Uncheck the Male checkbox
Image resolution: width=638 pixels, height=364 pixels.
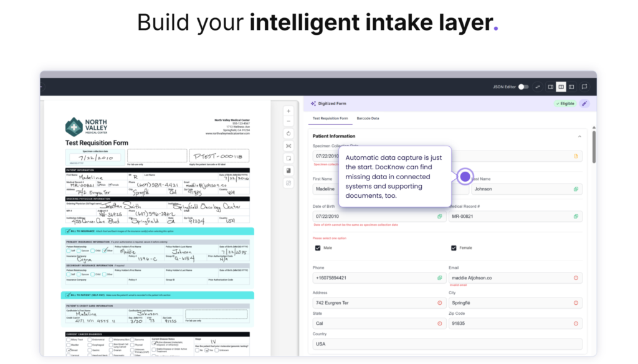(x=318, y=248)
